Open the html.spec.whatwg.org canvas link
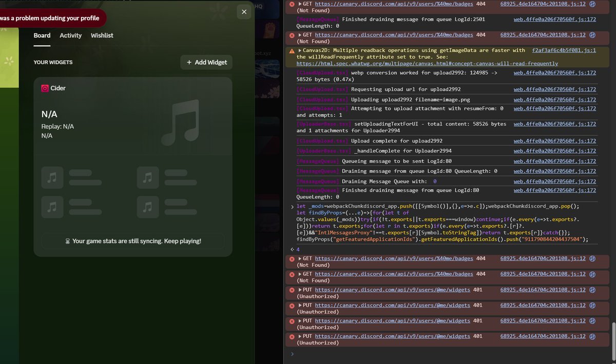This screenshot has height=364, width=616. coord(427,64)
